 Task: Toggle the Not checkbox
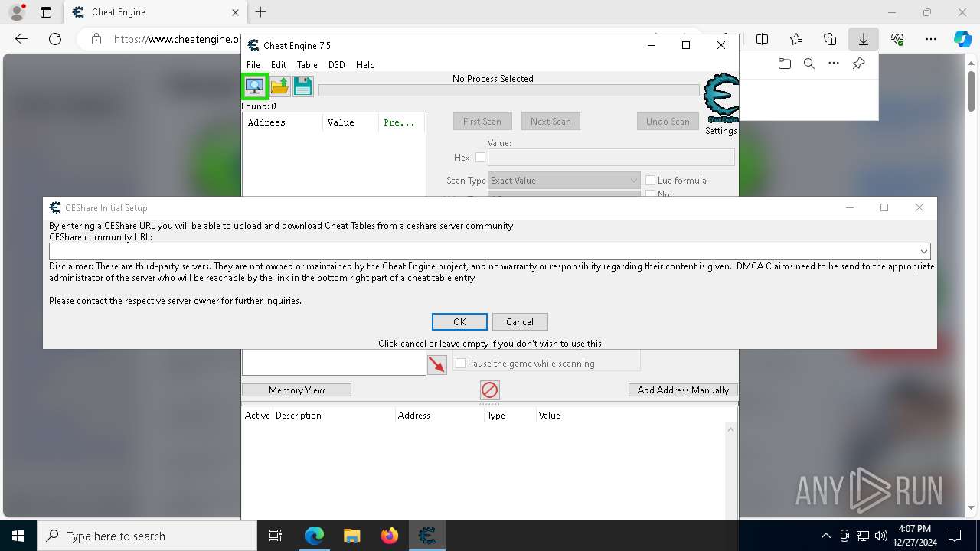pos(651,194)
